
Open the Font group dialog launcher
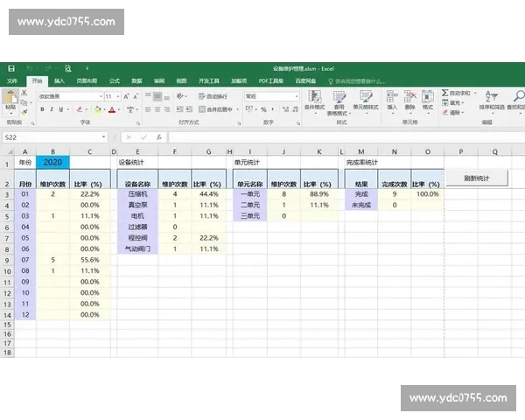click(138, 123)
